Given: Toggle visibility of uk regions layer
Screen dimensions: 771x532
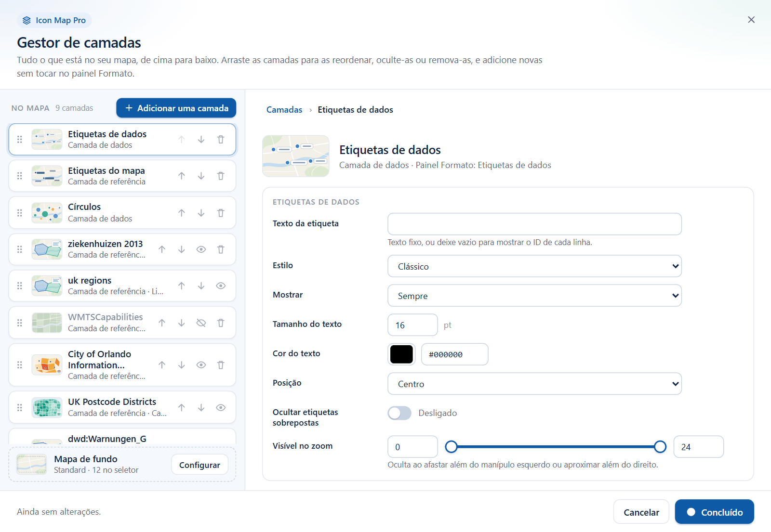Looking at the screenshot, I should (x=221, y=286).
